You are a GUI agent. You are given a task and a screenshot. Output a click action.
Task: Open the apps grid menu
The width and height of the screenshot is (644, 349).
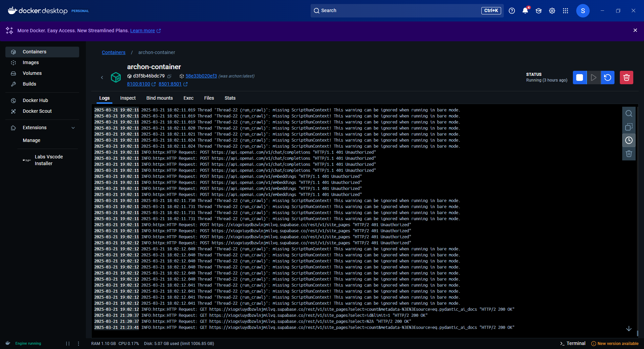point(566,11)
